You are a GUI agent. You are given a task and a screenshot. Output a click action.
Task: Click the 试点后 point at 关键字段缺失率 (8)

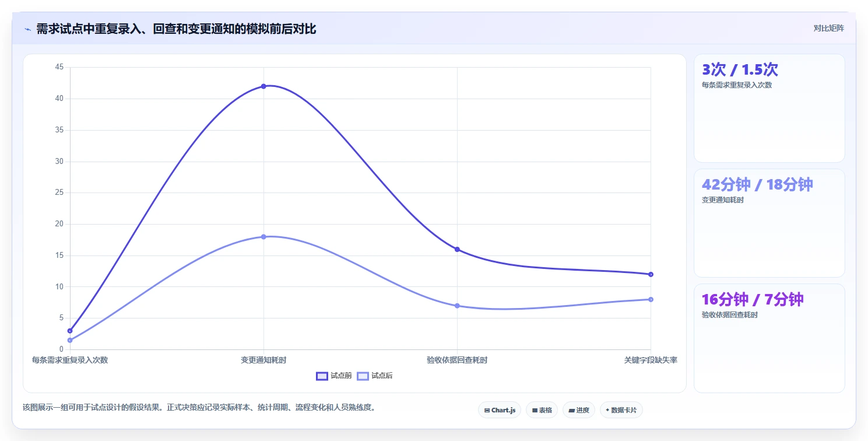pyautogui.click(x=651, y=299)
